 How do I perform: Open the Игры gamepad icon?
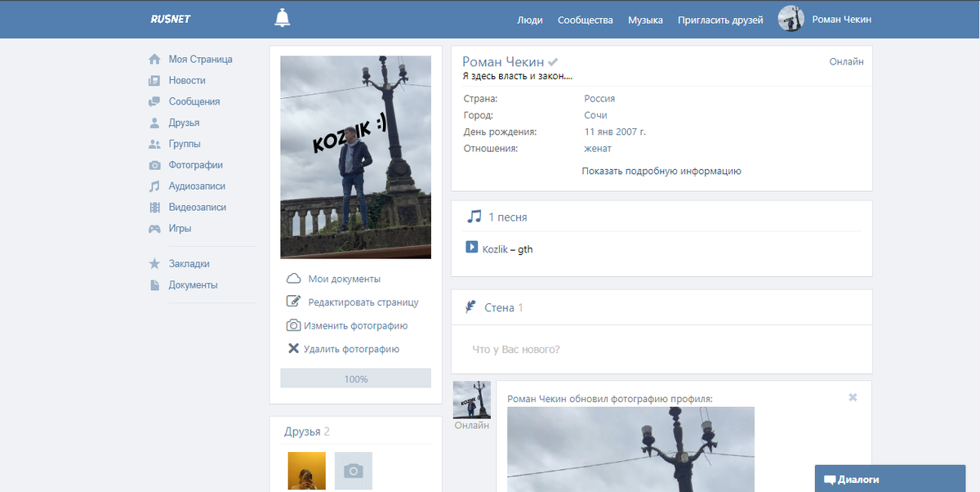coord(154,229)
